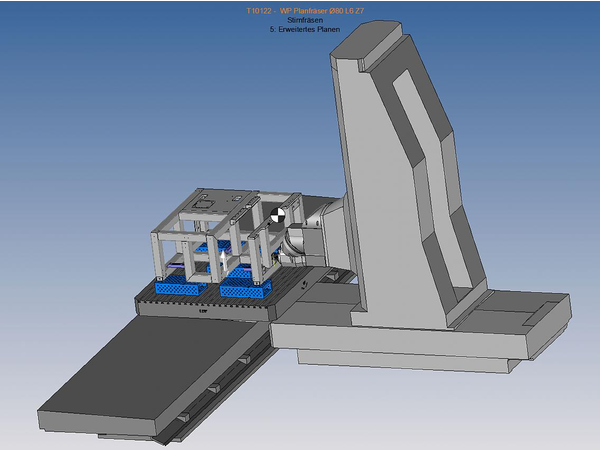Click the '5: Erweitertes Planen' label

(x=305, y=29)
